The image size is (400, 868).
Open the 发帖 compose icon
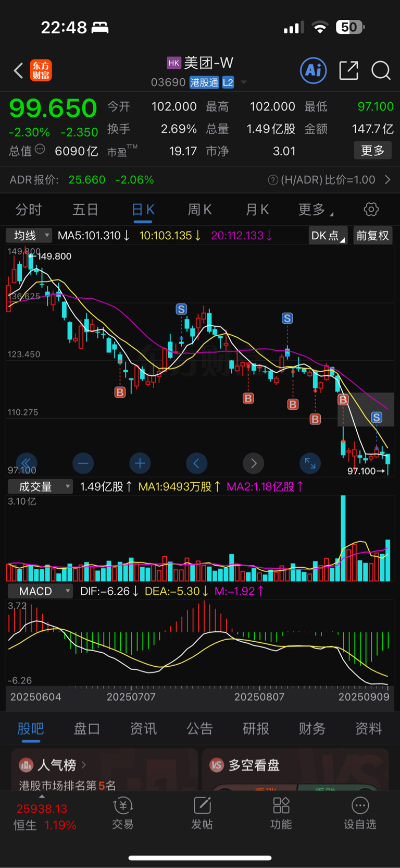[x=202, y=806]
